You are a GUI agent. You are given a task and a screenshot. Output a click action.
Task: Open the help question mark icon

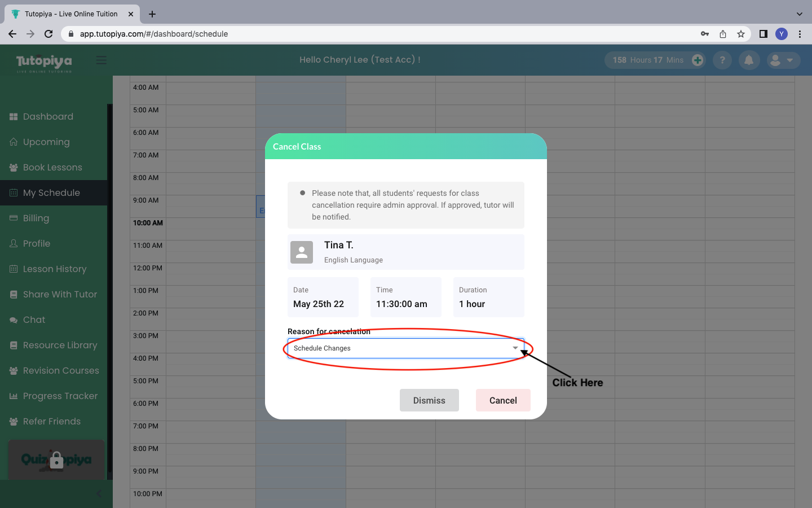pos(722,60)
